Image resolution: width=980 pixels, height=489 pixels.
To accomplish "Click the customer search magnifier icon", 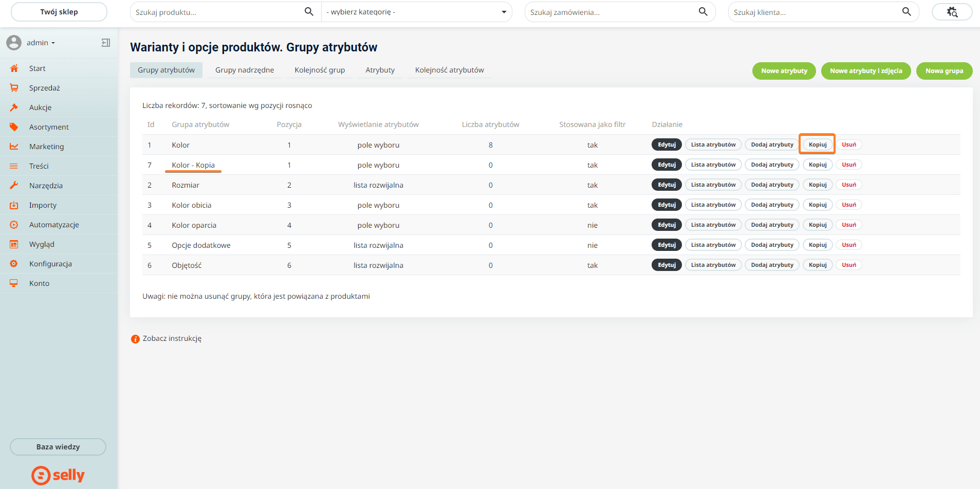I will click(x=907, y=12).
